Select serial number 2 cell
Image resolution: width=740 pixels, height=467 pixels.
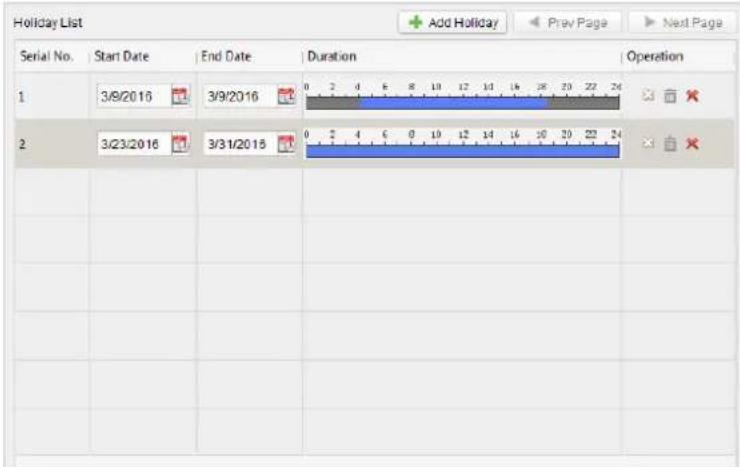click(x=51, y=144)
